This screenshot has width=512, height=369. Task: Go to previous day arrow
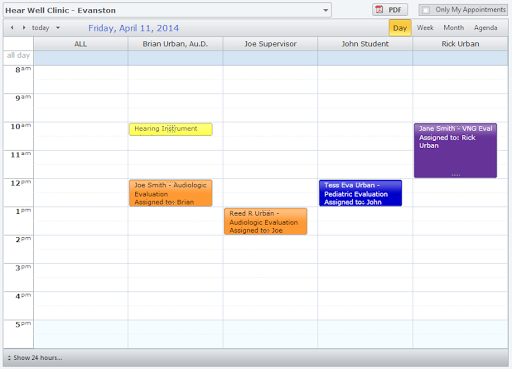pos(12,28)
